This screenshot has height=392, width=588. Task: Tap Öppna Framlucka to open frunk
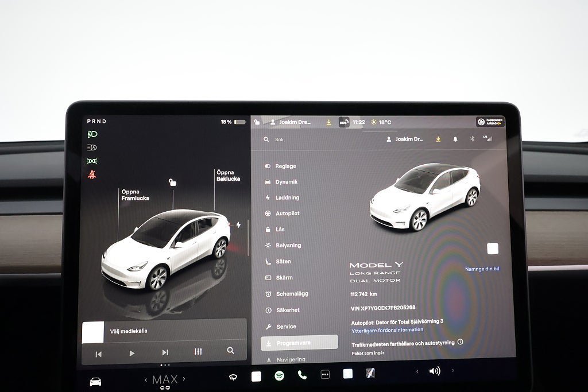pyautogui.click(x=135, y=195)
